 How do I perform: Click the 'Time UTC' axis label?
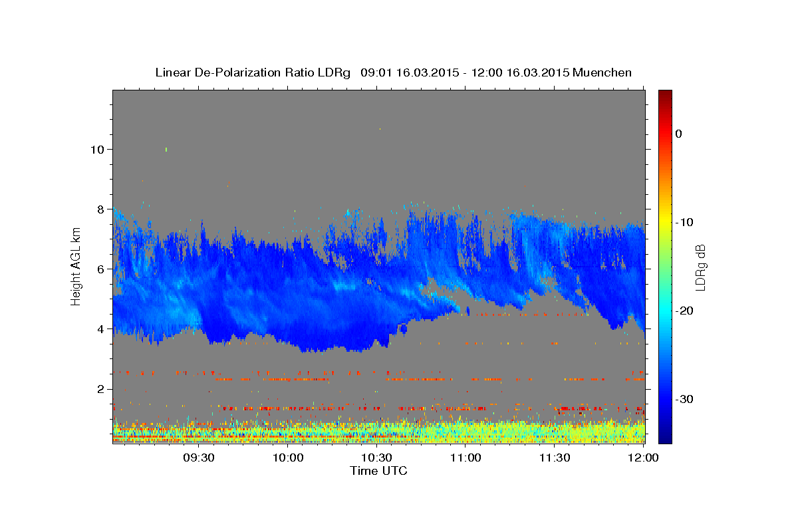click(378, 471)
